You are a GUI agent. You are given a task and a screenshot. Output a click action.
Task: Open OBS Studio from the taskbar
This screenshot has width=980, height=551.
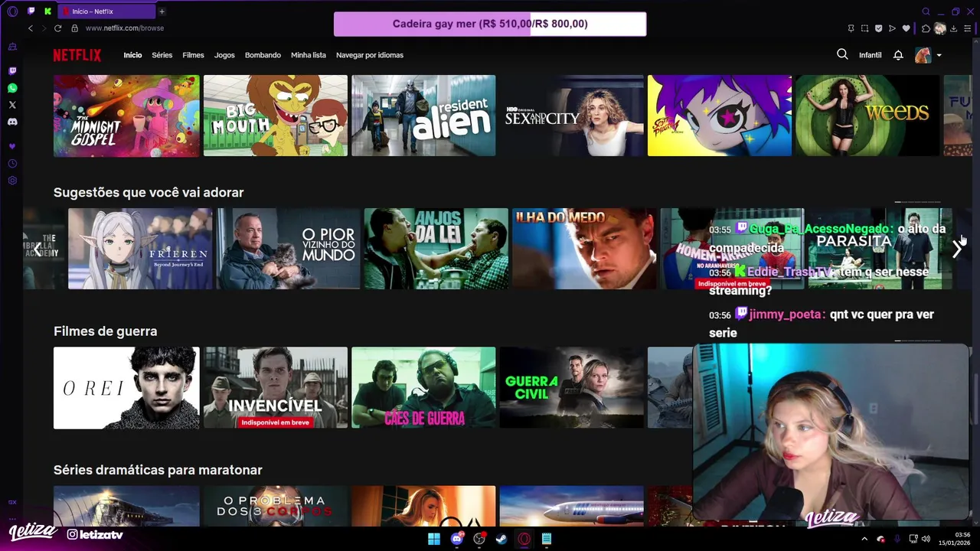click(x=479, y=539)
